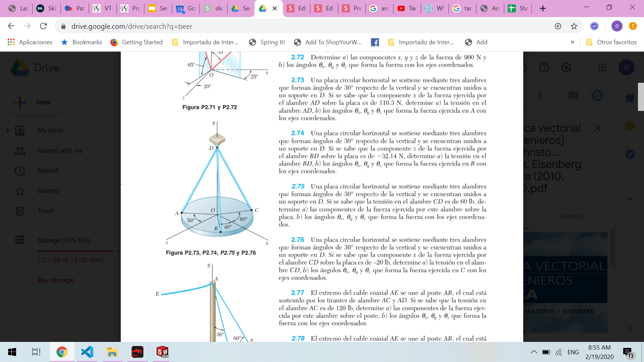Viewport: 644px width, 362px height.
Task: Click the New button in Drive
Action: [36, 102]
